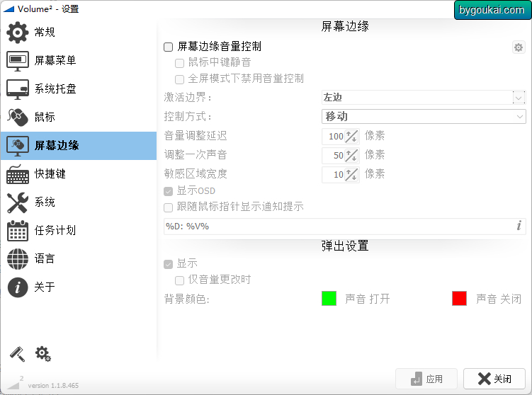This screenshot has width=532, height=395.
Task: Open the 任务计划 calendar icon
Action: point(17,231)
